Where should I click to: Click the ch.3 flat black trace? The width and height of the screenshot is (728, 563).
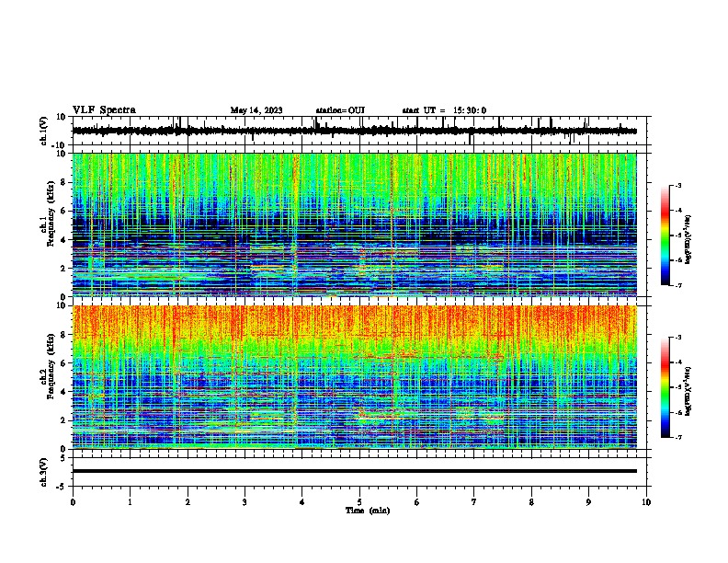coord(354,471)
